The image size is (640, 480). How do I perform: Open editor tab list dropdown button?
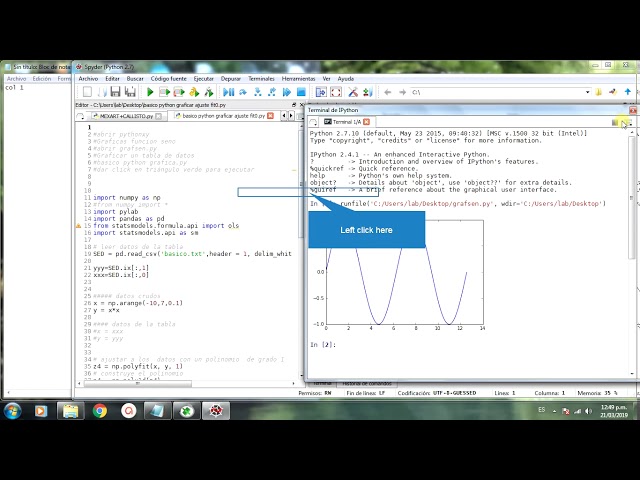click(x=80, y=116)
